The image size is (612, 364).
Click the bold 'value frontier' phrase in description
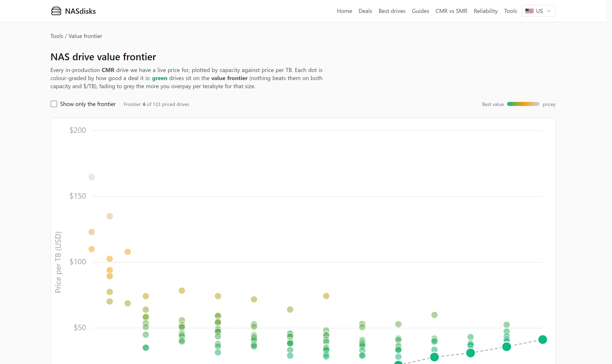coord(229,78)
